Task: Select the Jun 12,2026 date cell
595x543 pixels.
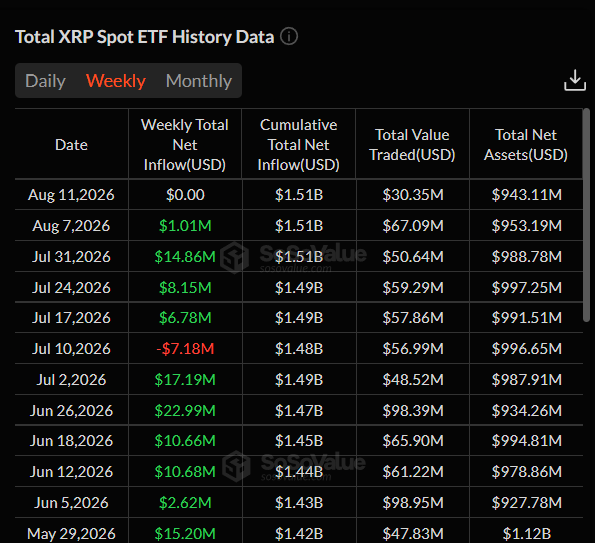Action: (x=71, y=472)
